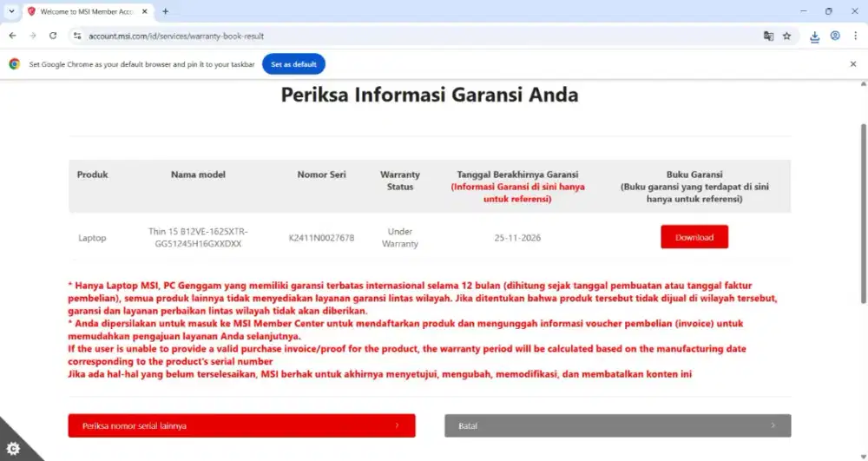868x461 pixels.
Task: Switch to the MSI Member Account tab
Action: (x=82, y=11)
